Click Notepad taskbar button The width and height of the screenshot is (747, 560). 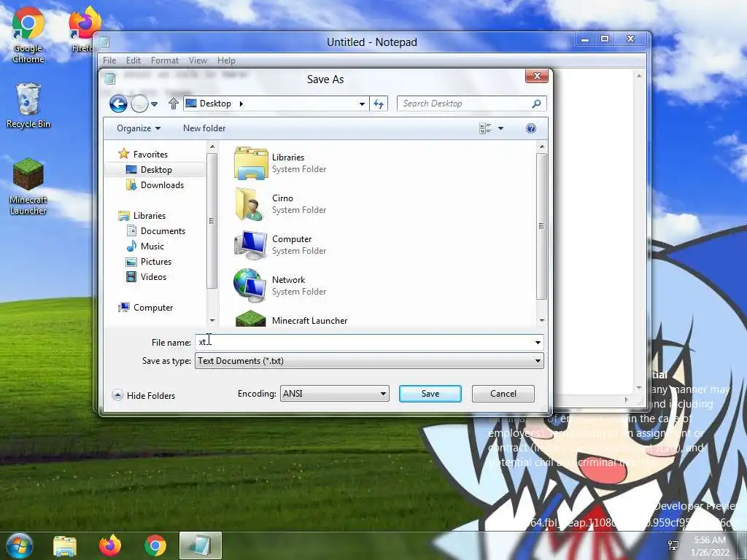click(200, 545)
